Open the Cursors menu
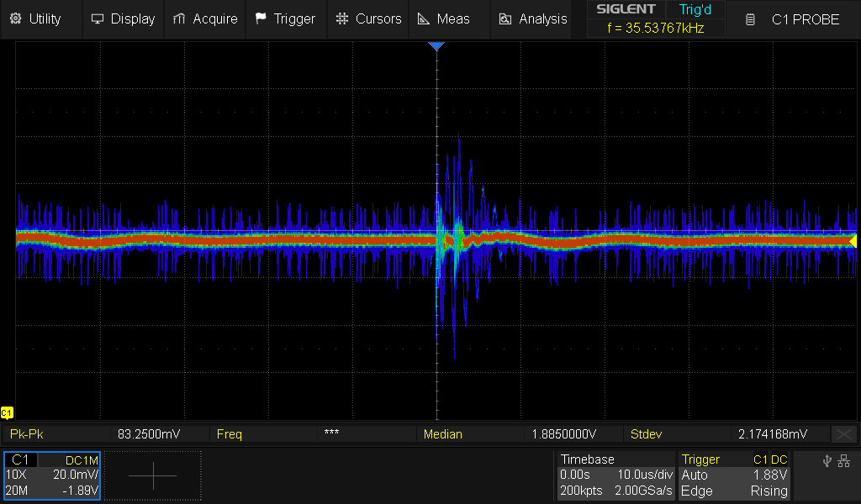 (368, 18)
